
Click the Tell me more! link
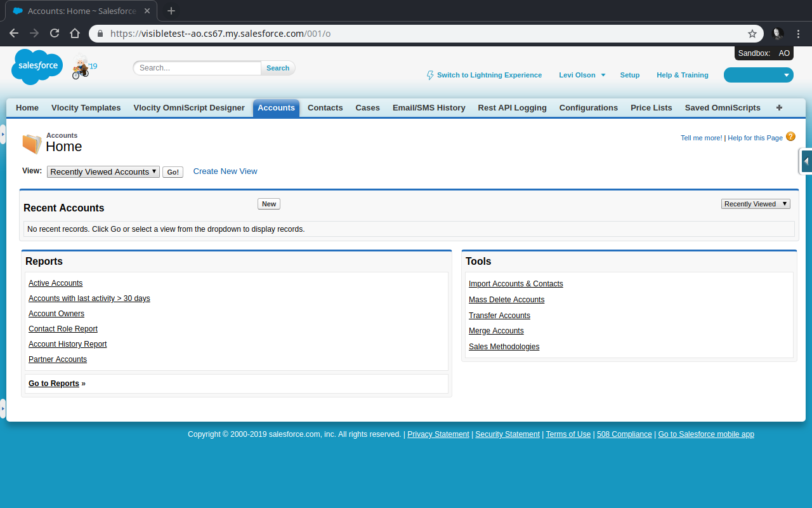(701, 138)
